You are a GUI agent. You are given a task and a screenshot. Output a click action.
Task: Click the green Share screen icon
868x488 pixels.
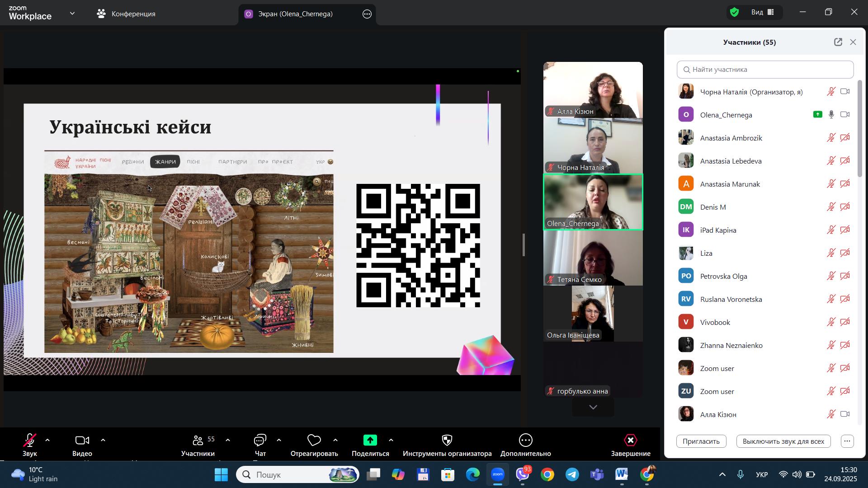pos(370,441)
